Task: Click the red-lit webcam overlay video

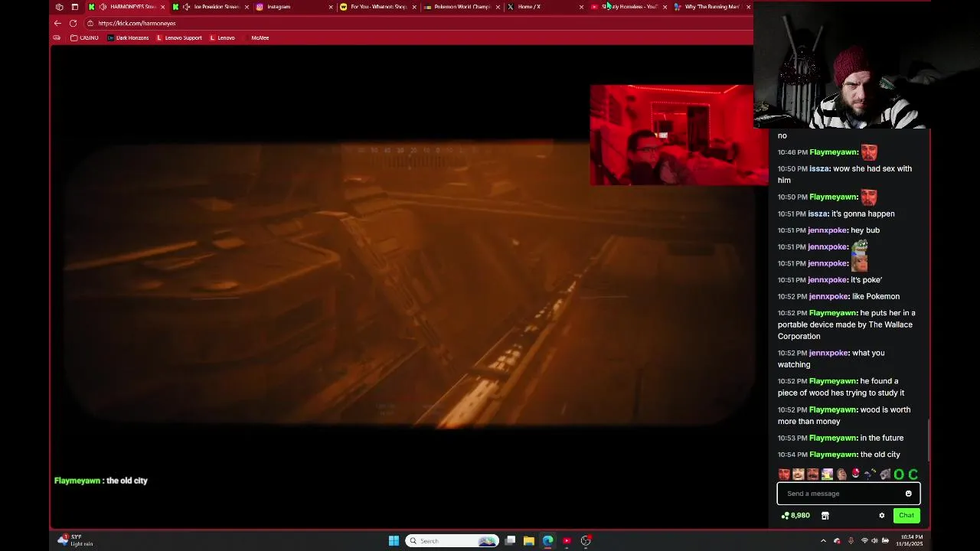Action: [678, 135]
